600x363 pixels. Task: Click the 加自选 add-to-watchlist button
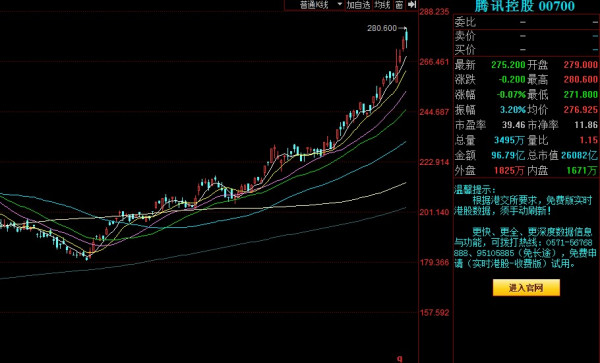click(359, 5)
